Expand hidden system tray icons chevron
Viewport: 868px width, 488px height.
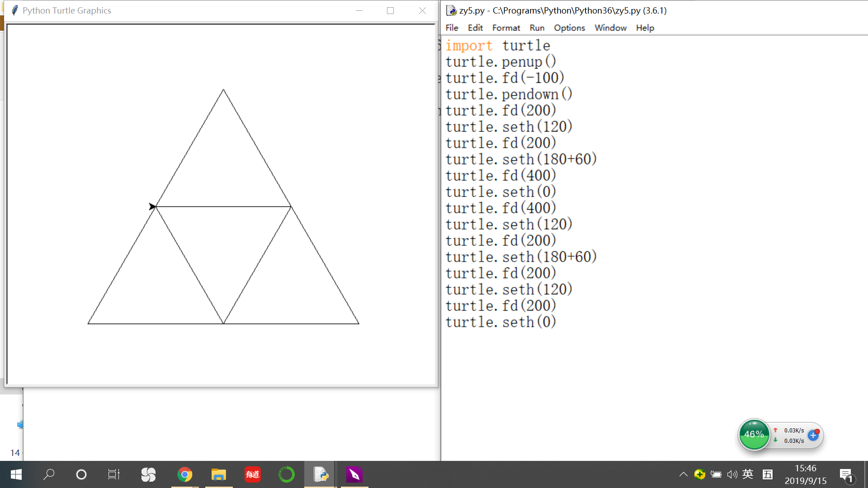coord(683,474)
